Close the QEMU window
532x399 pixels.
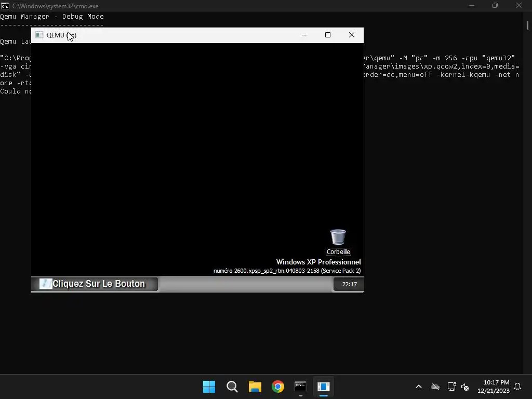click(352, 35)
